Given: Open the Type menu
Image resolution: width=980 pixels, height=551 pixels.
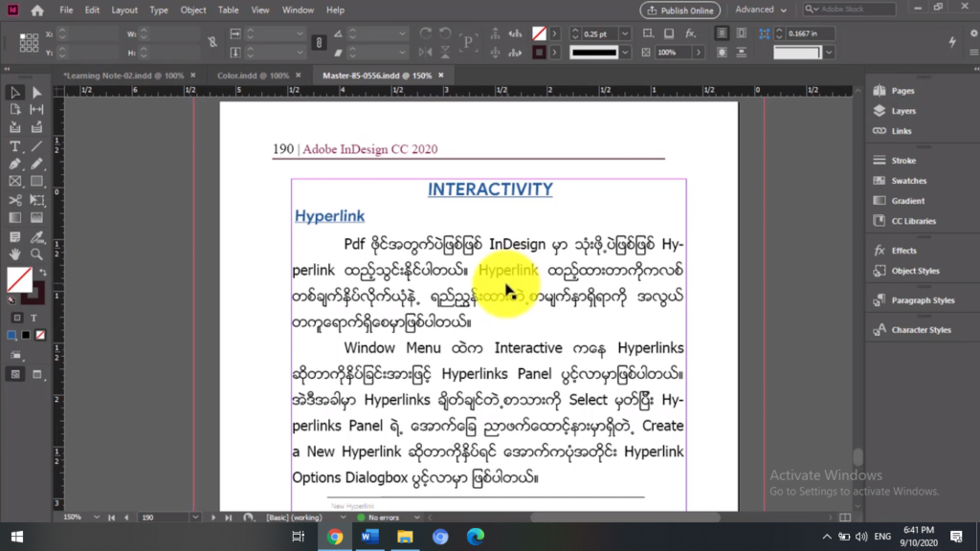Looking at the screenshot, I should 159,10.
